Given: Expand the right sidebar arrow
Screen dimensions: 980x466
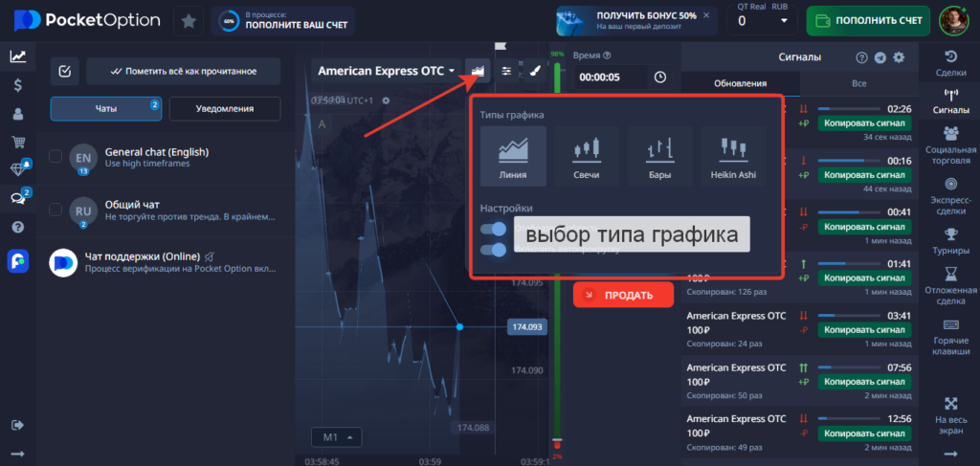Looking at the screenshot, I should click(x=950, y=454).
